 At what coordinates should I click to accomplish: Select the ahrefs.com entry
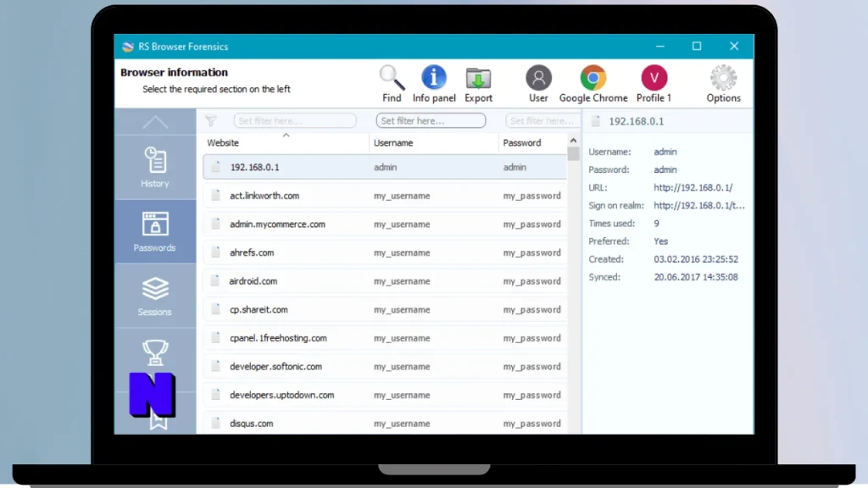pyautogui.click(x=385, y=252)
